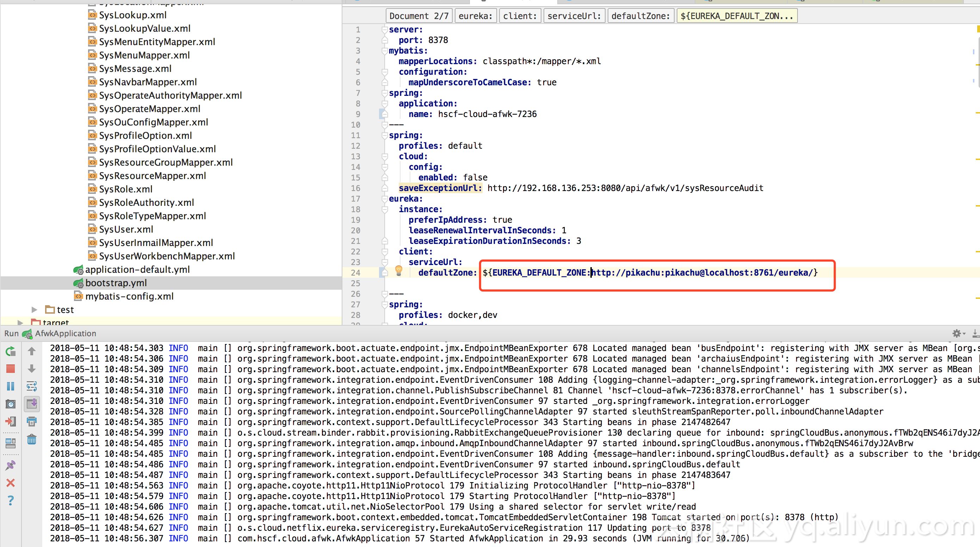The height and width of the screenshot is (547, 980).
Task: Collapse the eureka block fold marker
Action: (385, 199)
